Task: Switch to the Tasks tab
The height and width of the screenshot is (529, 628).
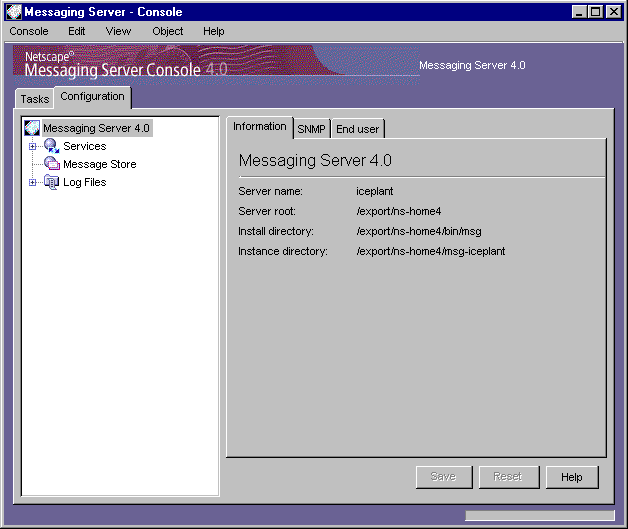Action: pyautogui.click(x=35, y=99)
